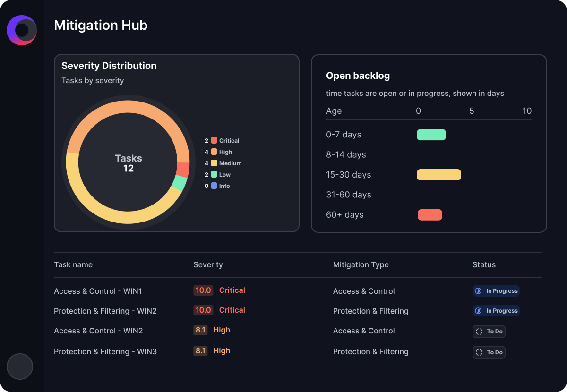567x392 pixels.
Task: Open task Access & Control - WIN2
Action: [x=98, y=331]
